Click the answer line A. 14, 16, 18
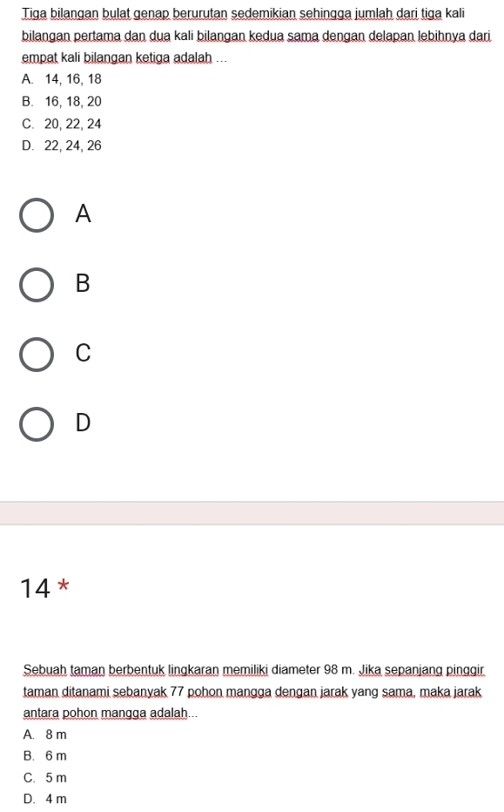Screen dimensions: 504x812 click(x=62, y=79)
